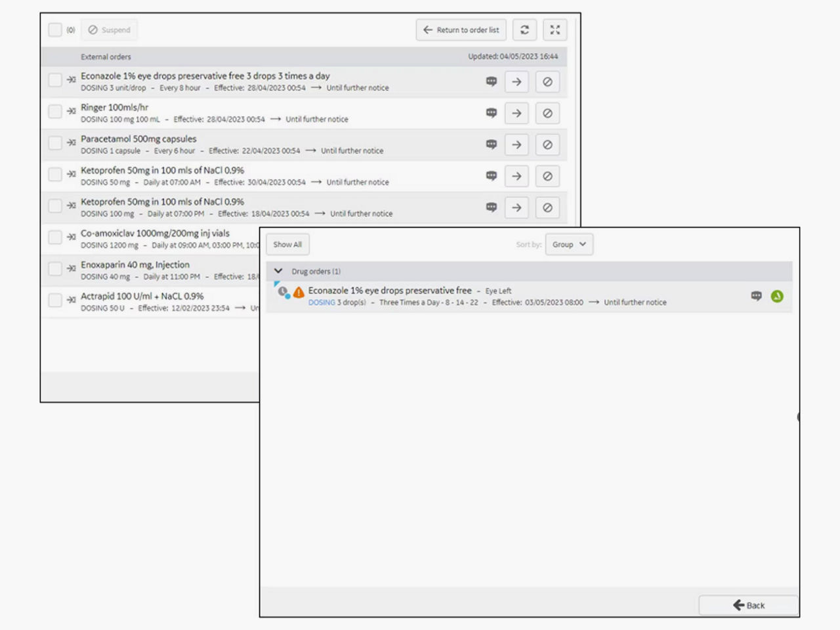Click the Show All button

[x=287, y=244]
